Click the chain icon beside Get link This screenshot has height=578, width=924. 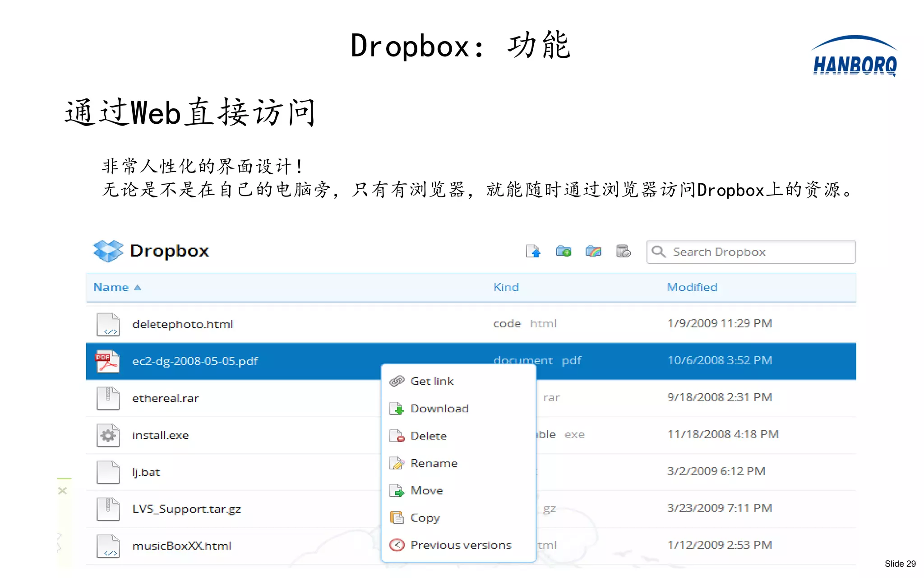coord(397,381)
